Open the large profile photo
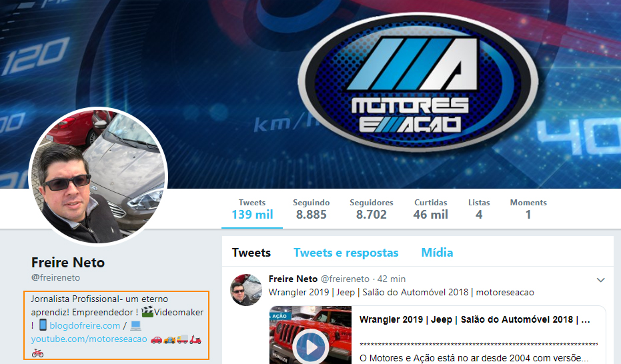The image size is (621, 364). tap(98, 176)
